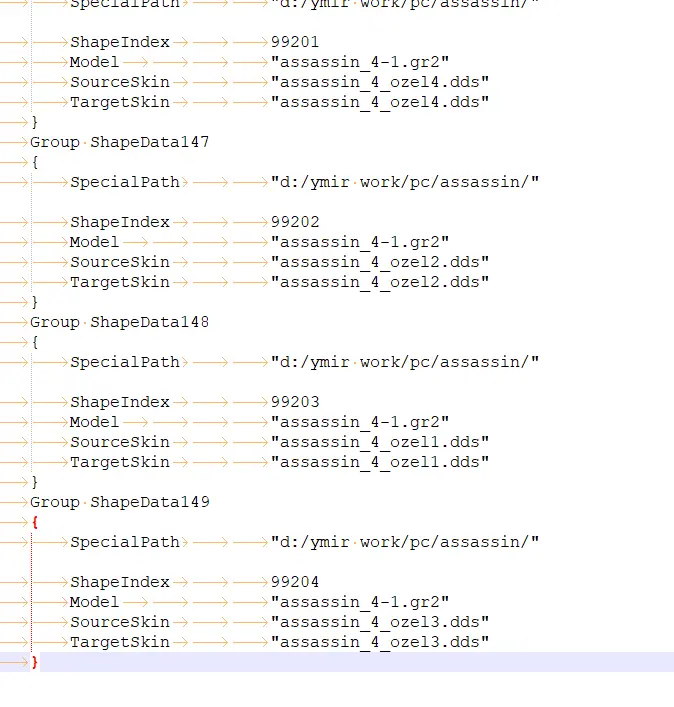
Task: Click the SourceSkin keyword in the ShapeData148 block
Action: (x=120, y=442)
